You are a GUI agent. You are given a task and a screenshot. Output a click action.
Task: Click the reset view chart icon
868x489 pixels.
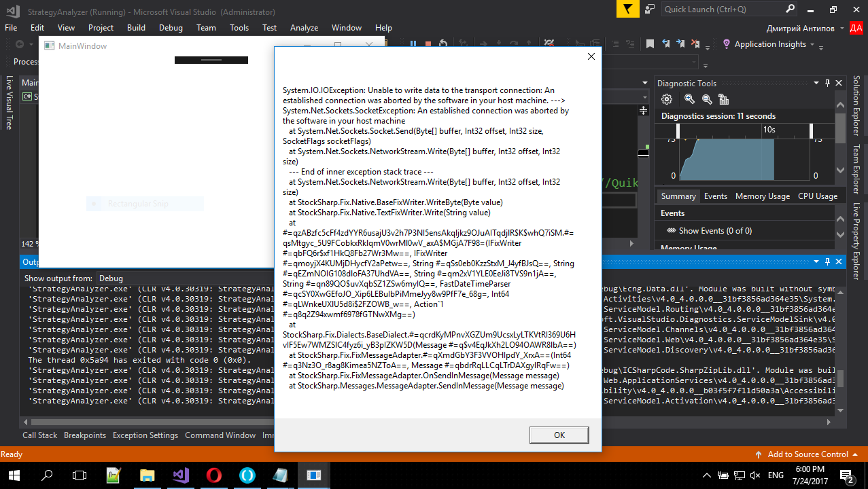click(723, 99)
